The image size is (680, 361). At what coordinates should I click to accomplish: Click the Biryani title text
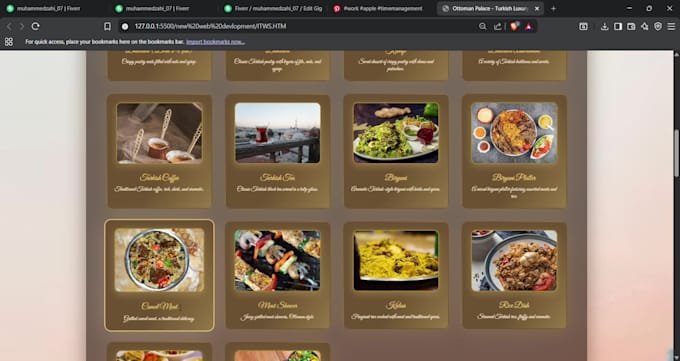396,177
